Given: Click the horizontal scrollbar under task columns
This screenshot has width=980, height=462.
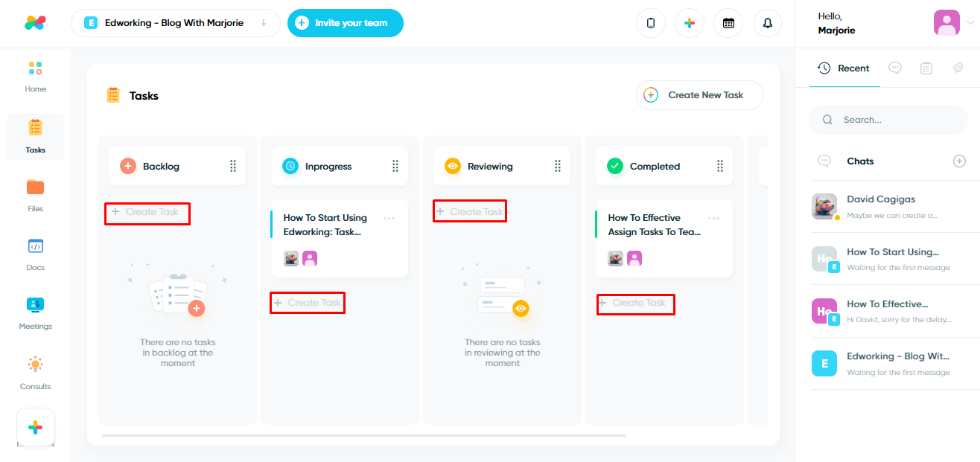Looking at the screenshot, I should 364,435.
